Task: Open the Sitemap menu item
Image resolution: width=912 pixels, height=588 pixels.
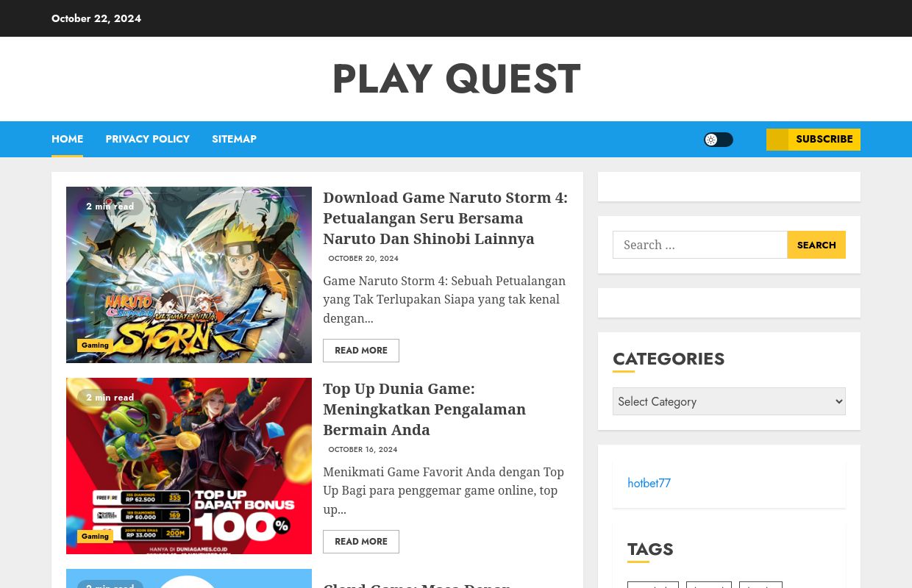Action: click(x=234, y=139)
